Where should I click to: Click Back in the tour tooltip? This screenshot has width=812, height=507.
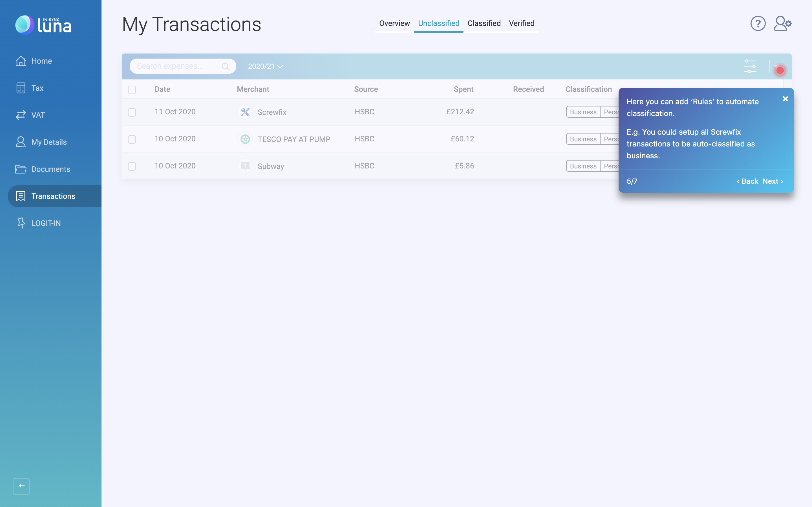[x=748, y=181]
